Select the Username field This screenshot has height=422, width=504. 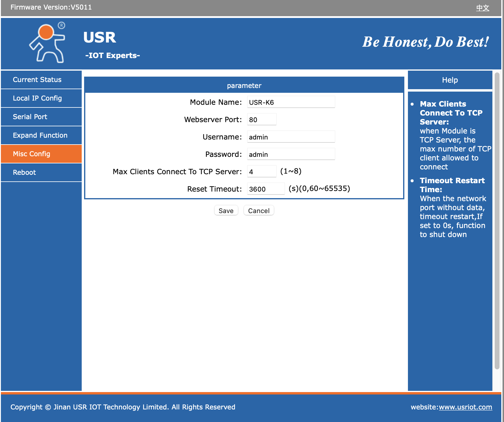[x=291, y=136]
